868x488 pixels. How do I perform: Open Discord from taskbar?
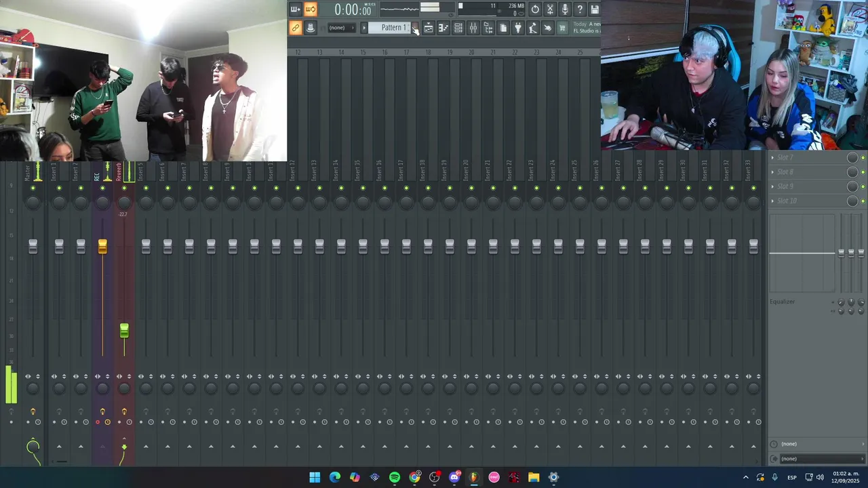pyautogui.click(x=454, y=477)
